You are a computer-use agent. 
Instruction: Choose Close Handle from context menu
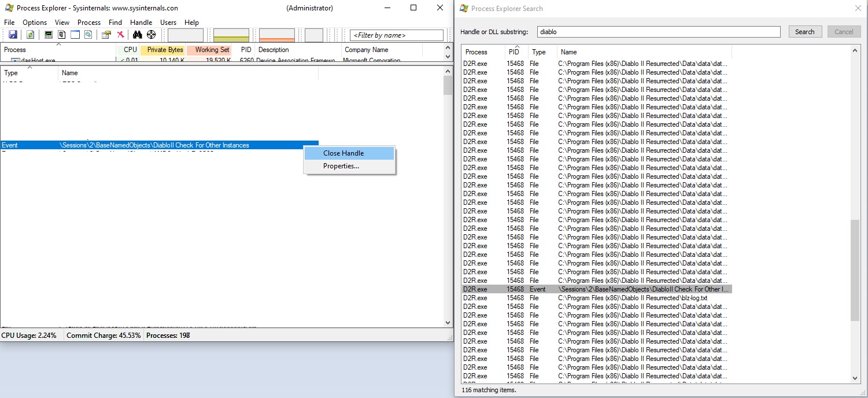pyautogui.click(x=343, y=153)
